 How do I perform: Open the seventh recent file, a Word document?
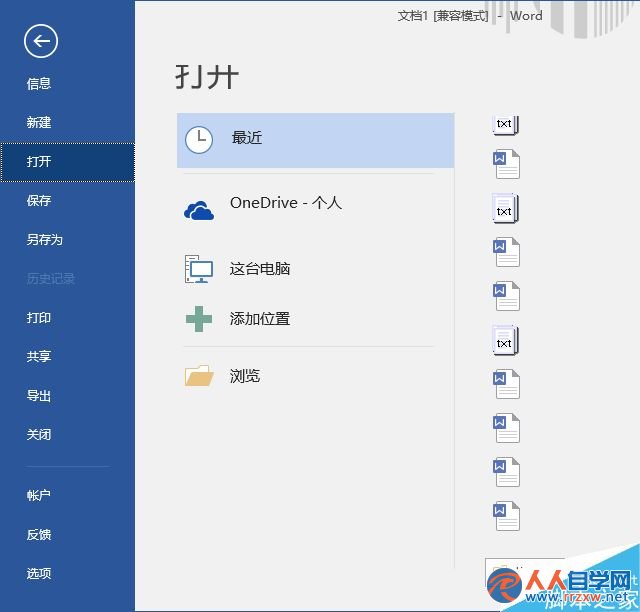pyautogui.click(x=506, y=384)
